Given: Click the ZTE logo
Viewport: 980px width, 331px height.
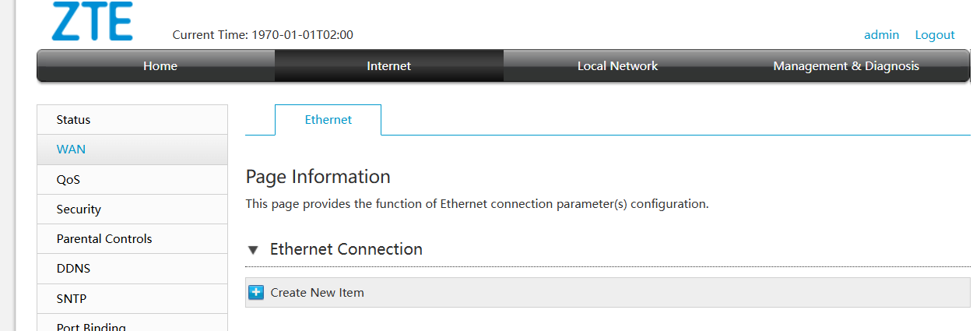Looking at the screenshot, I should [x=92, y=21].
